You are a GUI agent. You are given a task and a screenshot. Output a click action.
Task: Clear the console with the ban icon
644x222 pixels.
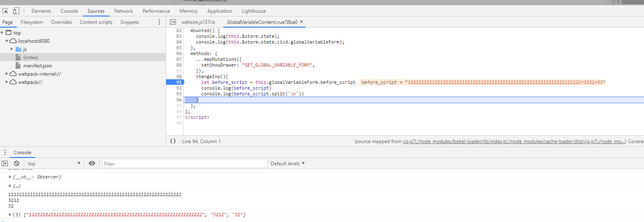16,163
